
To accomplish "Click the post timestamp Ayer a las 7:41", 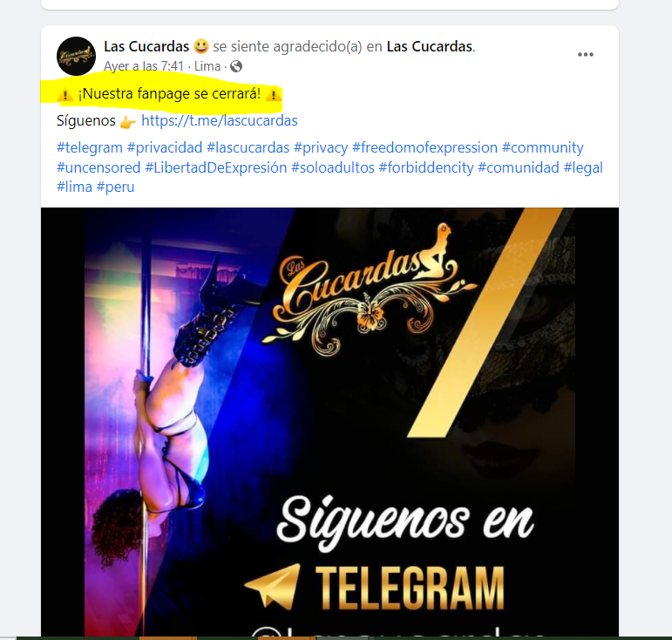I will (x=144, y=66).
